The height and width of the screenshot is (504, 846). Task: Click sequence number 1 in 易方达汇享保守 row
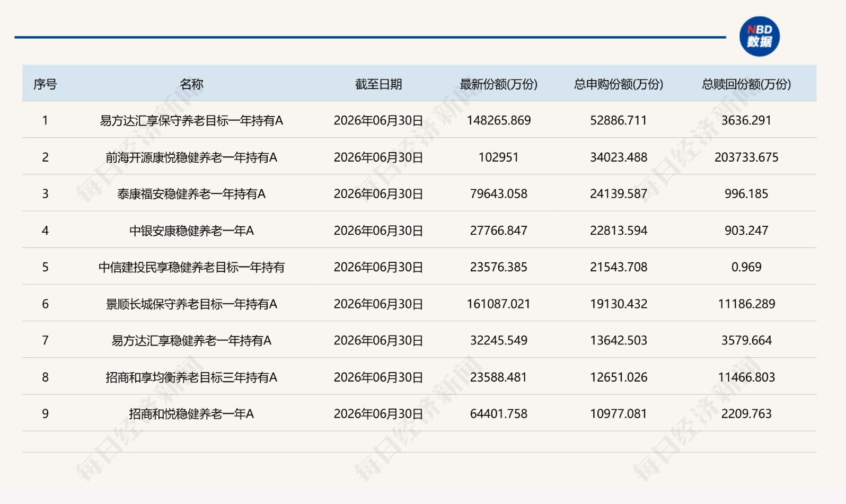(x=45, y=120)
